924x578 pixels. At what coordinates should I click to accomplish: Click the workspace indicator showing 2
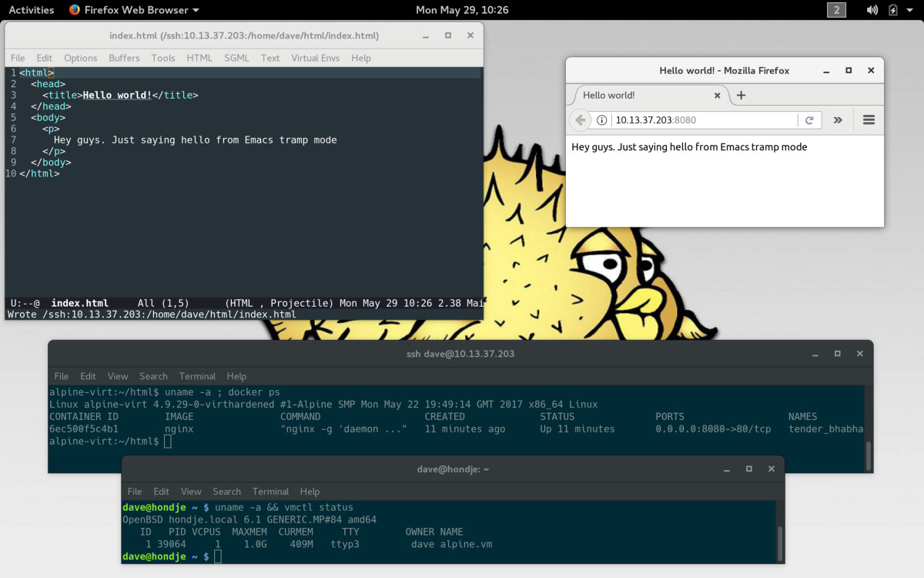point(836,10)
